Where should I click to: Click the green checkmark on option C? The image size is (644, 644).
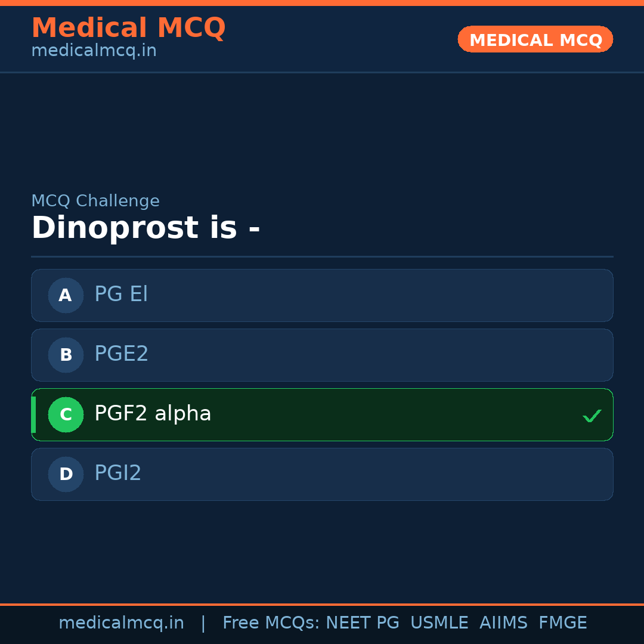click(x=592, y=416)
